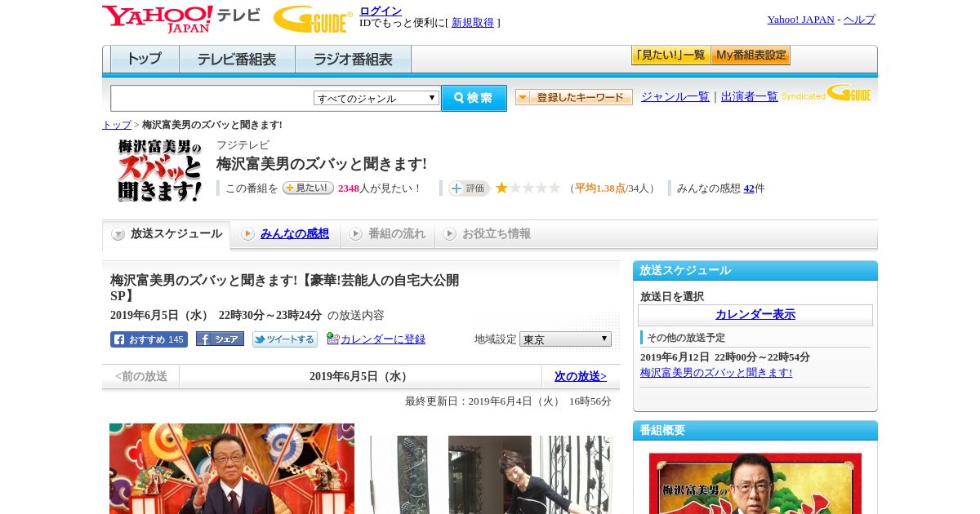This screenshot has width=980, height=514.
Task: Switch to the テレビ番組表 tab
Action: coord(237,60)
